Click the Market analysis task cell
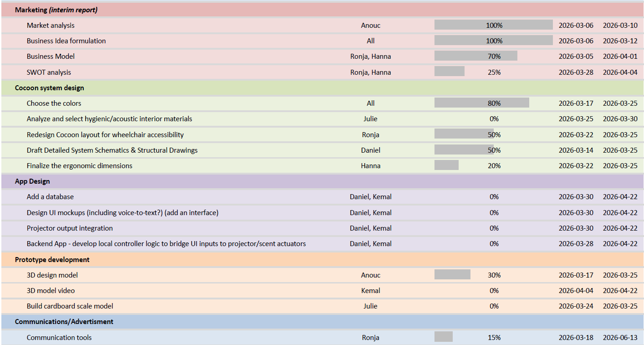Screen dimensions: 644x345 pos(51,26)
